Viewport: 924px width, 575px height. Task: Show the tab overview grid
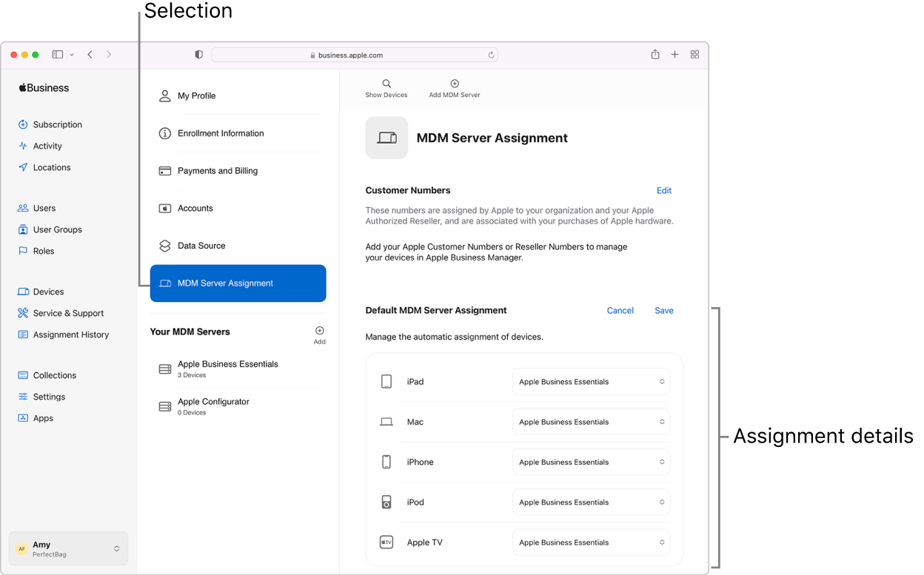(694, 55)
